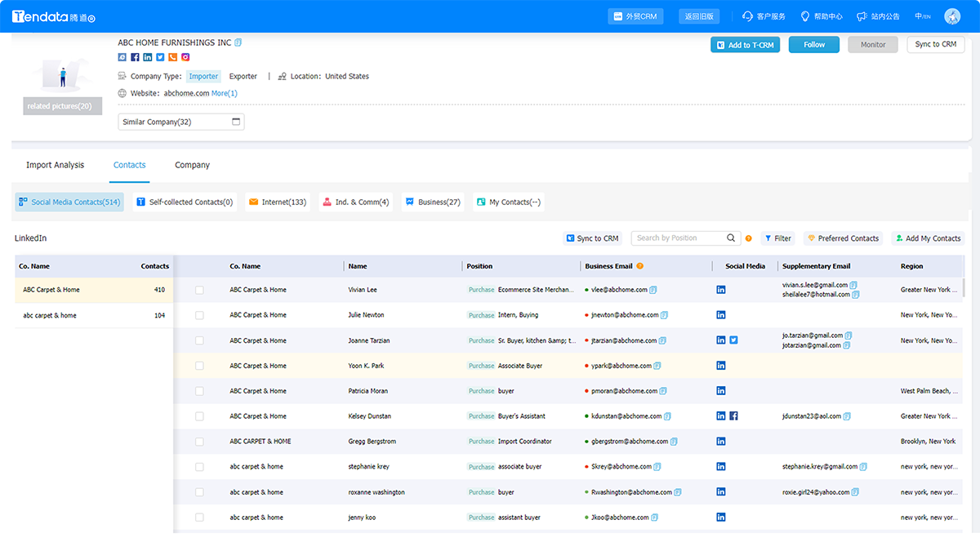Select My Contacts(--) tab
The height and width of the screenshot is (551, 980).
tap(509, 202)
